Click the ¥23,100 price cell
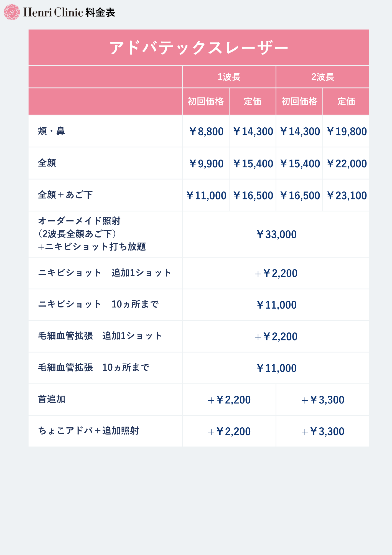Viewport: 392px width, 555px height. point(347,196)
